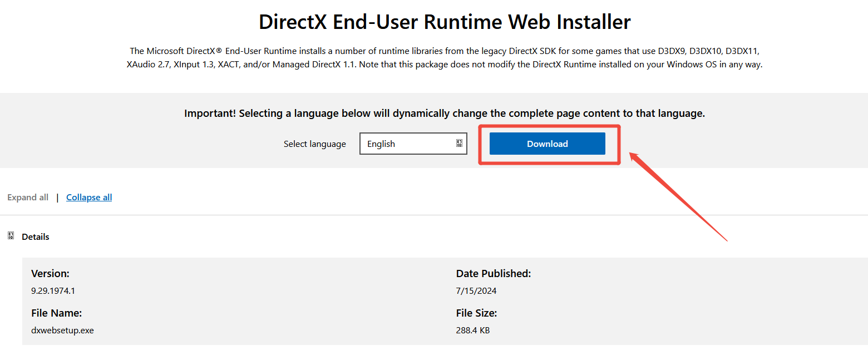
Task: Open the English language dropdown
Action: coord(413,144)
